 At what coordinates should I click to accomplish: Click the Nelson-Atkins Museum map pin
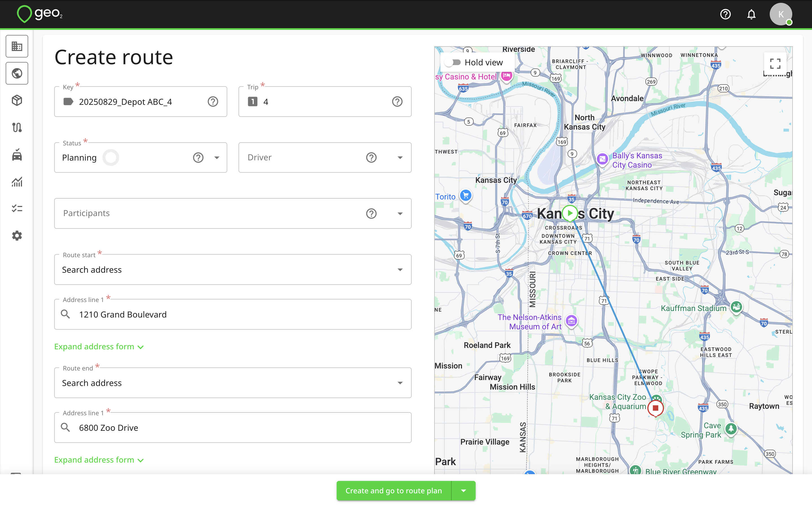click(571, 321)
